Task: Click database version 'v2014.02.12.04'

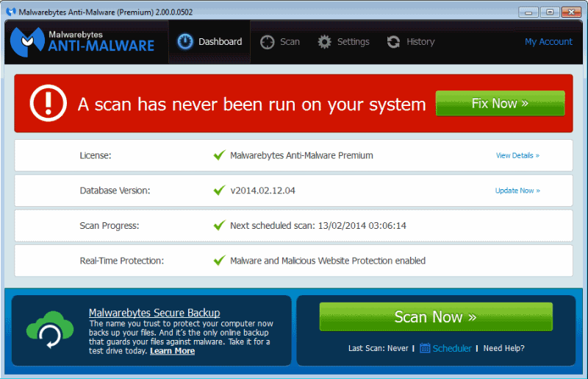Action: coord(262,191)
